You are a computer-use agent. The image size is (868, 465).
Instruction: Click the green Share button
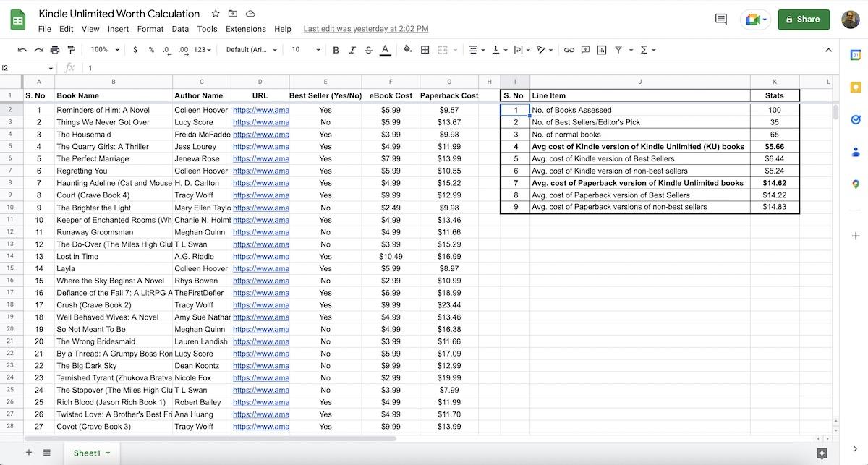click(804, 20)
